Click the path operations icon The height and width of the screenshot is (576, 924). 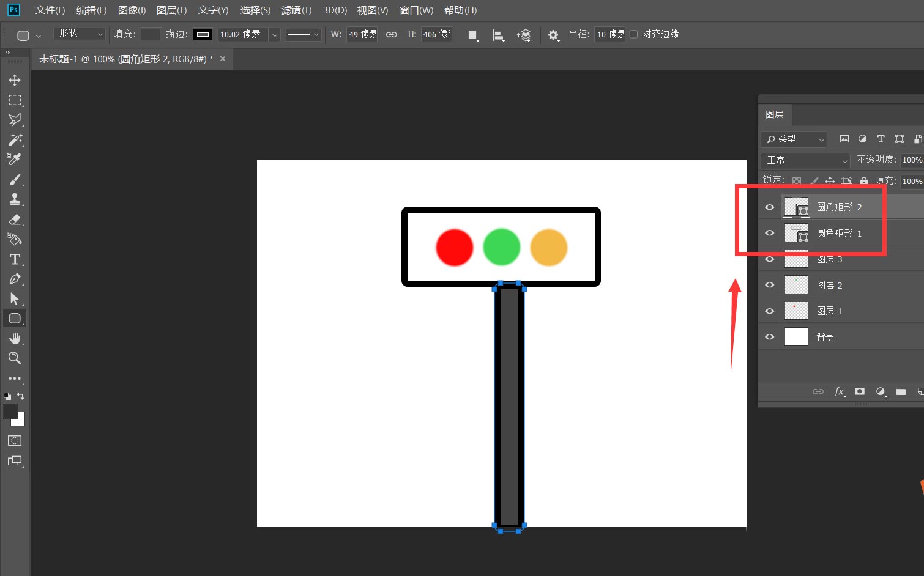click(473, 35)
